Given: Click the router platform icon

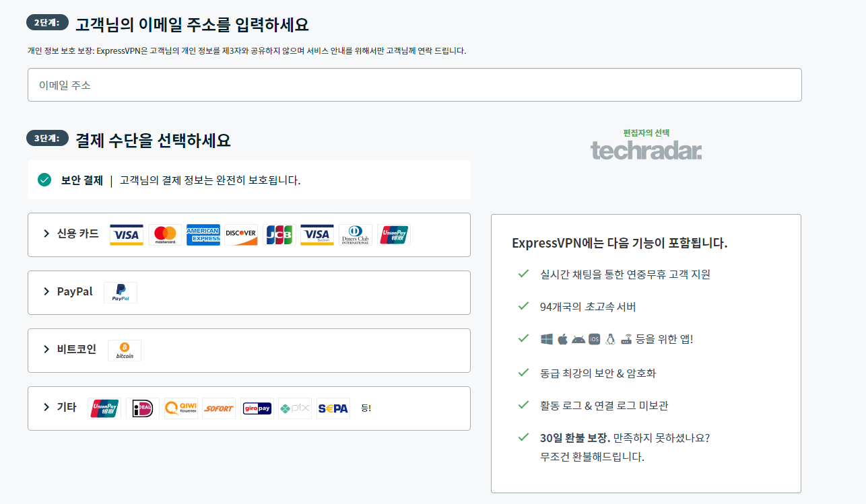Looking at the screenshot, I should click(626, 339).
